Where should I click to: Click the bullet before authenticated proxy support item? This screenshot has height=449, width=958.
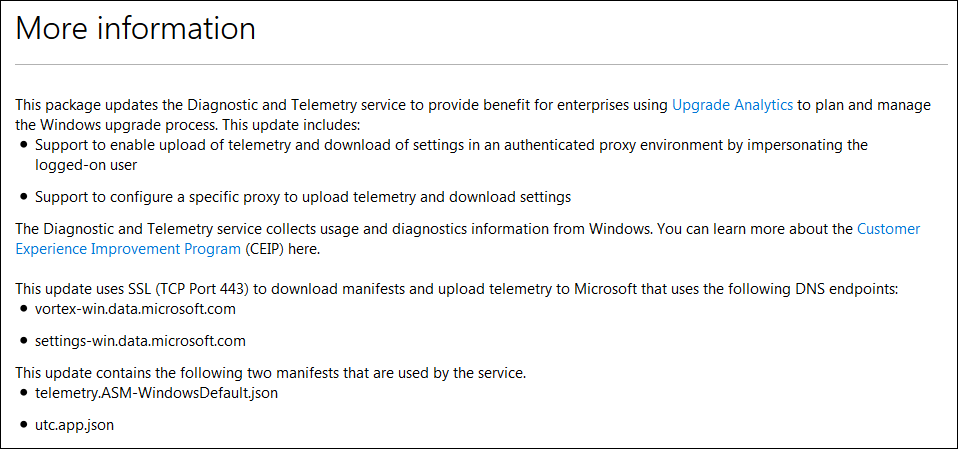coord(24,145)
